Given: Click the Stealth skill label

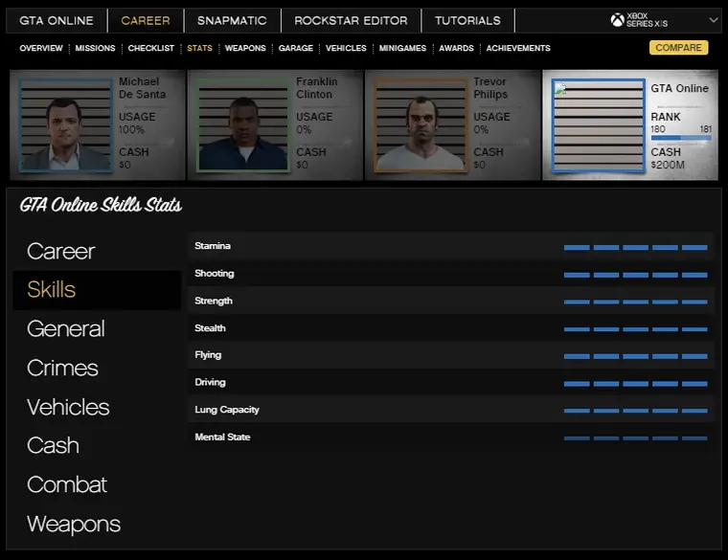Looking at the screenshot, I should click(x=211, y=328).
